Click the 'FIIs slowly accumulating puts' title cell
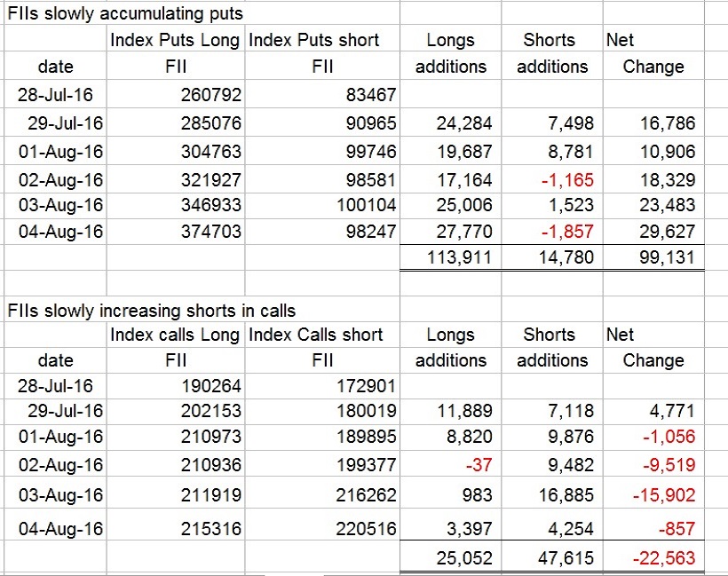The width and height of the screenshot is (728, 576). coord(125,13)
